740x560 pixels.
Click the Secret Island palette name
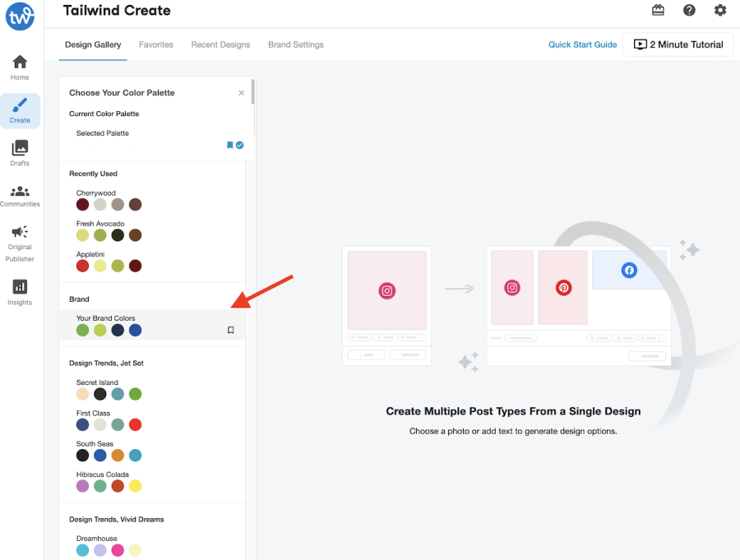coord(97,382)
